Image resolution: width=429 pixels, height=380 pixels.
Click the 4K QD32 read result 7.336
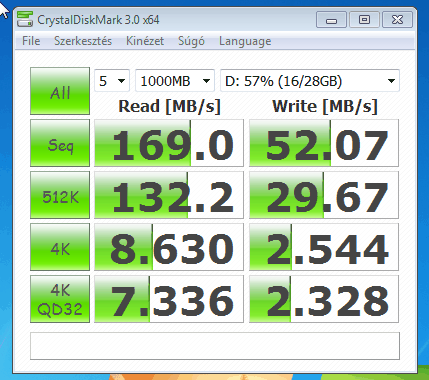click(169, 299)
